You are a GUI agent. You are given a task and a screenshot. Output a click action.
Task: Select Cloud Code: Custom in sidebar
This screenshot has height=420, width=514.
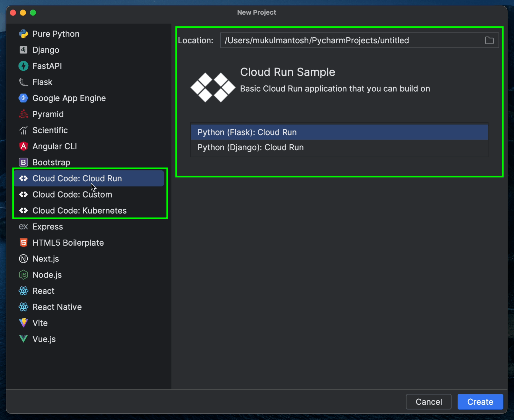(72, 194)
